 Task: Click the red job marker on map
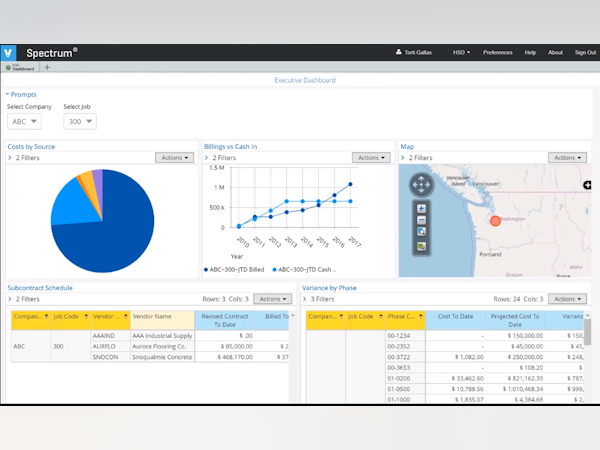pyautogui.click(x=495, y=221)
